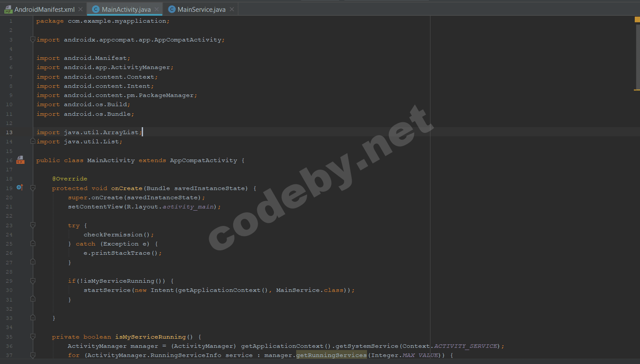Click import android.os.Bundle text
Image resolution: width=640 pixels, height=364 pixels.
[x=85, y=114]
